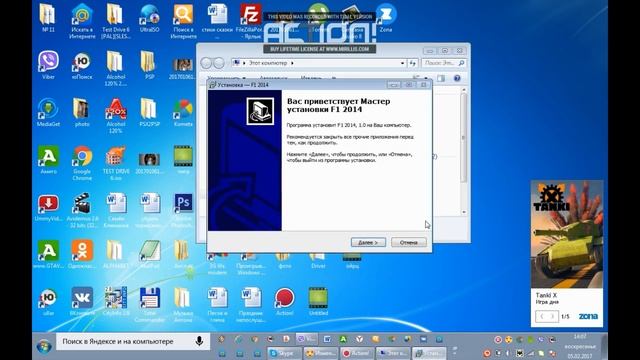
Task: Select the photo folder icon
Action: (x=82, y=112)
